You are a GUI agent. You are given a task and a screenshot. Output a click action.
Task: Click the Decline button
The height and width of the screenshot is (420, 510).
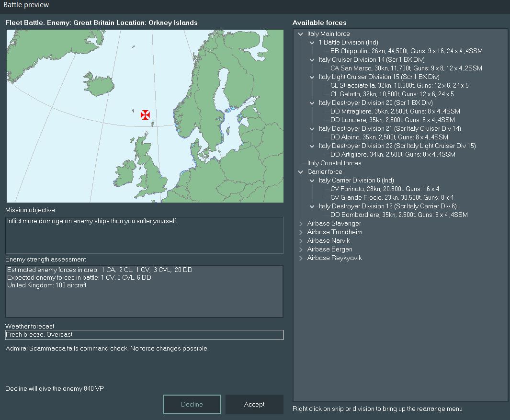click(192, 404)
